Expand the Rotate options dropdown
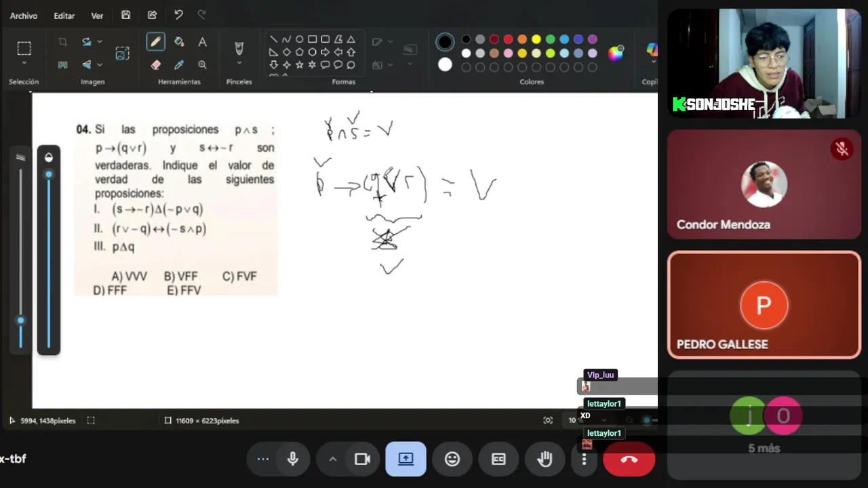This screenshot has height=488, width=868. pyautogui.click(x=100, y=42)
